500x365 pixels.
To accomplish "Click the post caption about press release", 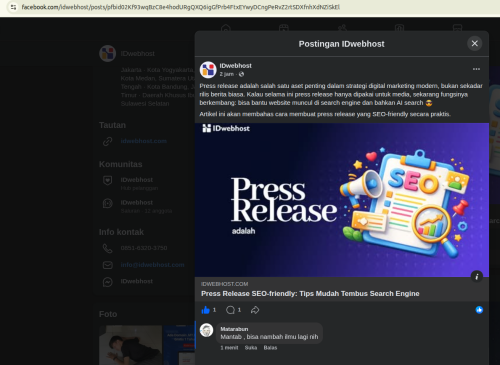I will tap(341, 100).
